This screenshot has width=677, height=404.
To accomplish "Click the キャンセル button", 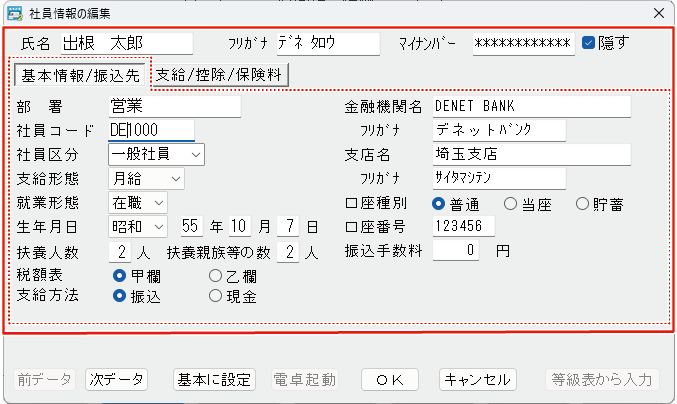I will [x=478, y=380].
